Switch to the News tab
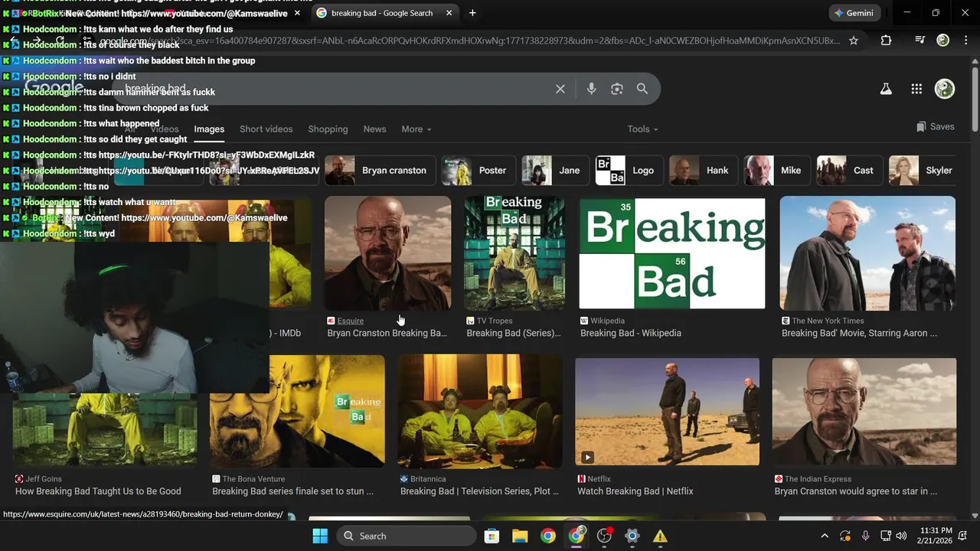The width and height of the screenshot is (980, 551). tap(374, 129)
